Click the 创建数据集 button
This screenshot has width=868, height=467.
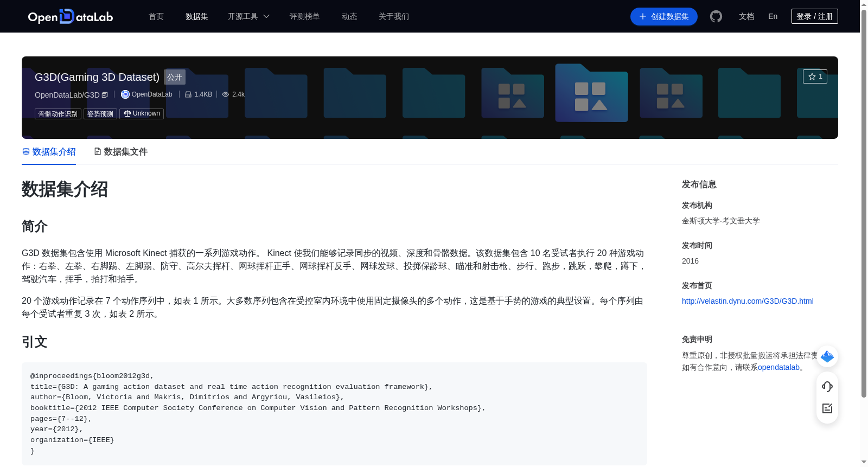[663, 16]
